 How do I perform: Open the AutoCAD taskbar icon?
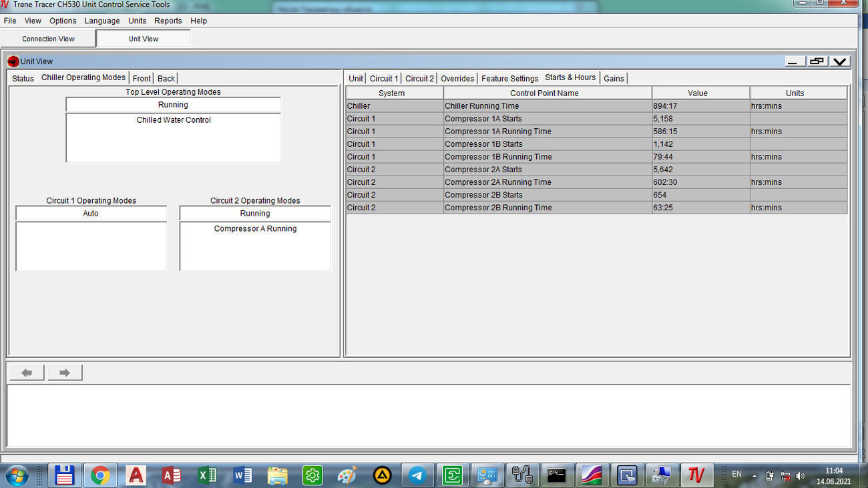pos(136,475)
